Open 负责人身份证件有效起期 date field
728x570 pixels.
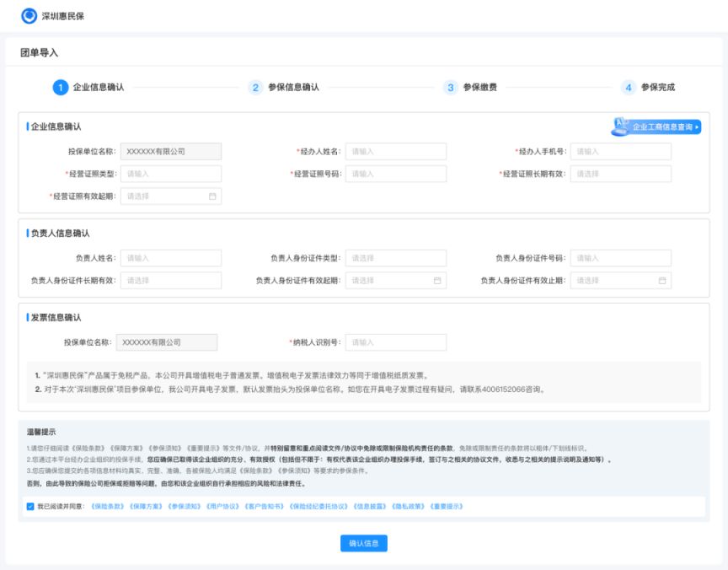point(395,281)
